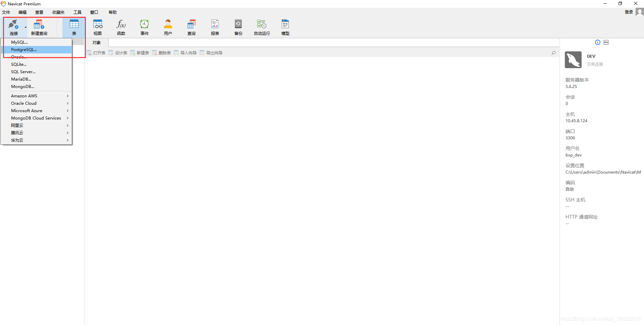Click the 用户 user icon

(168, 27)
